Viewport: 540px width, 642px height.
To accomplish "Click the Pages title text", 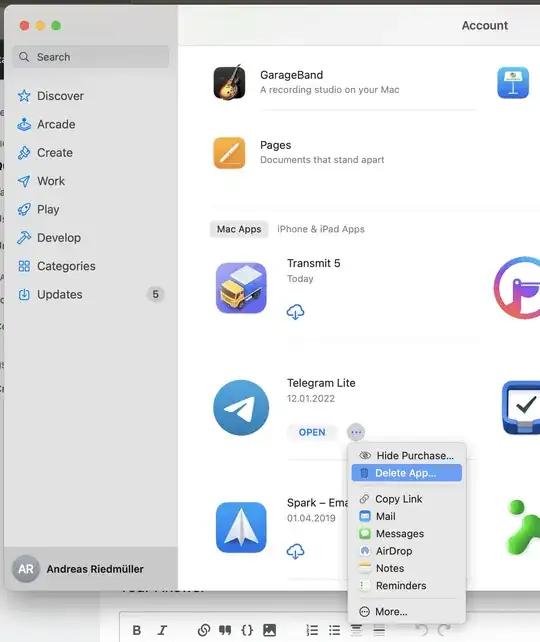I will [x=276, y=145].
